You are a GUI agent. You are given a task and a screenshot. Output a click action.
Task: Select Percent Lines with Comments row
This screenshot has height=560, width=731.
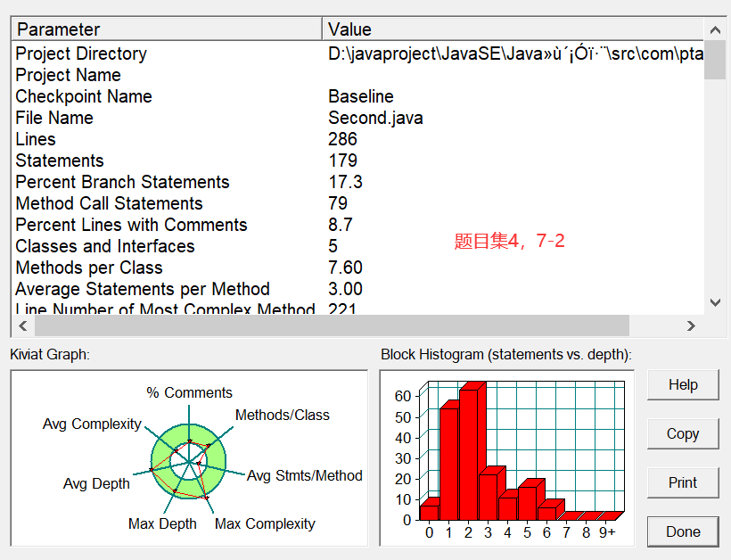pos(357,226)
